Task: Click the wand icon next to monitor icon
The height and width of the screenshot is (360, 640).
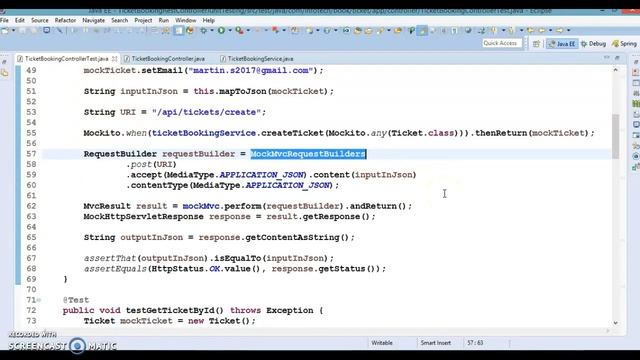Action: (59, 30)
